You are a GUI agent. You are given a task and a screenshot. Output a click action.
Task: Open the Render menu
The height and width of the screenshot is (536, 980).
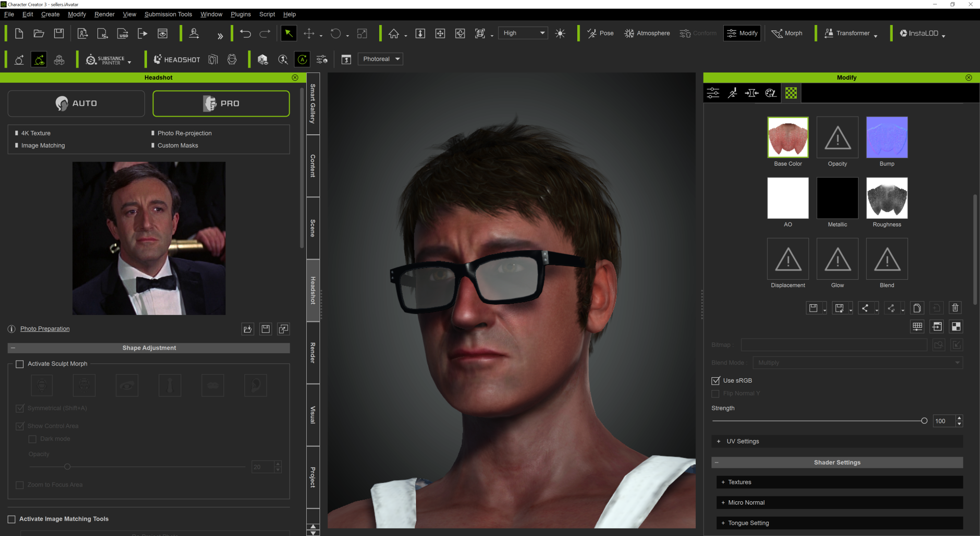pyautogui.click(x=104, y=14)
